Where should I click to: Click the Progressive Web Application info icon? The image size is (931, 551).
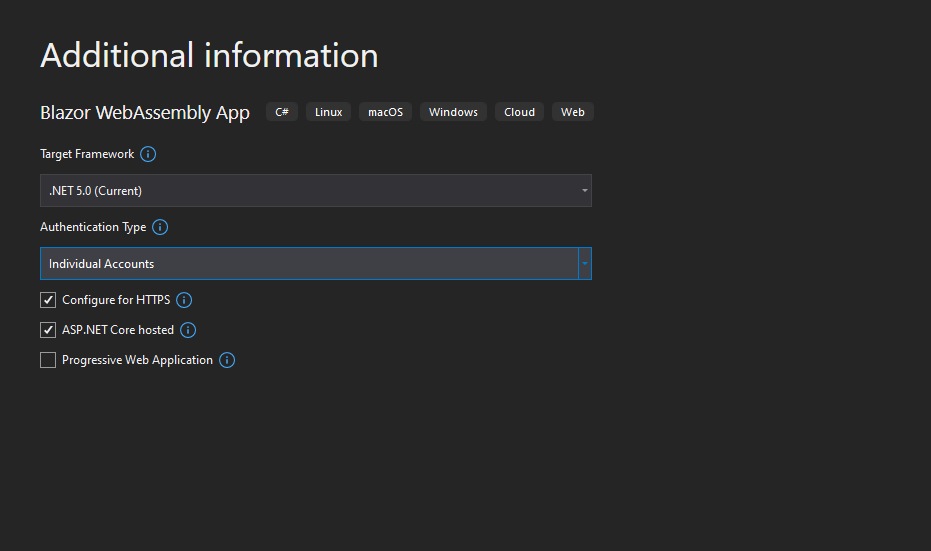coord(227,360)
